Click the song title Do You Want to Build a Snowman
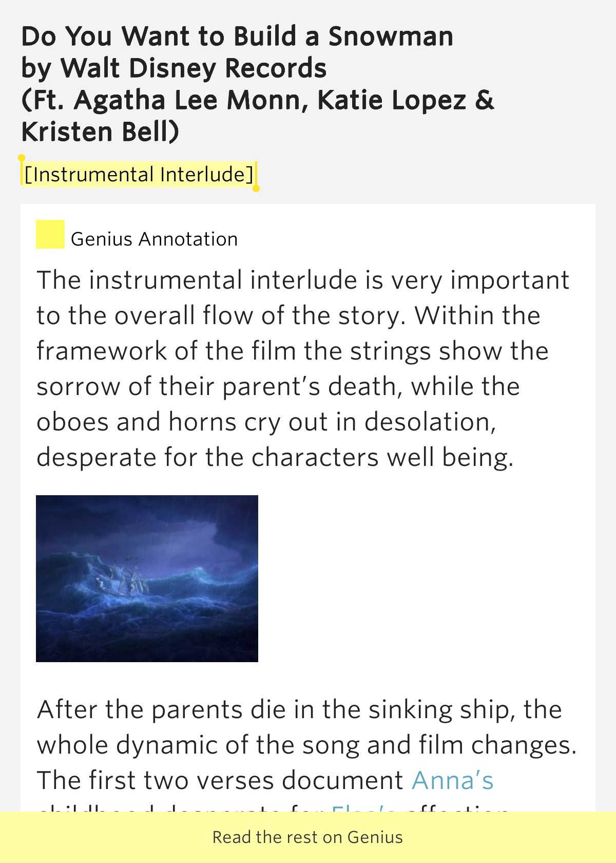The width and height of the screenshot is (616, 863). pyautogui.click(x=237, y=36)
